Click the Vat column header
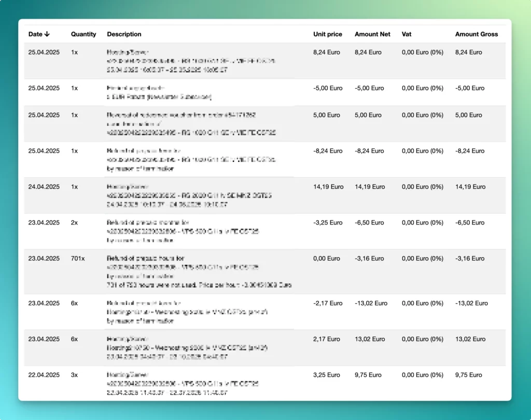The image size is (531, 420). pos(407,34)
